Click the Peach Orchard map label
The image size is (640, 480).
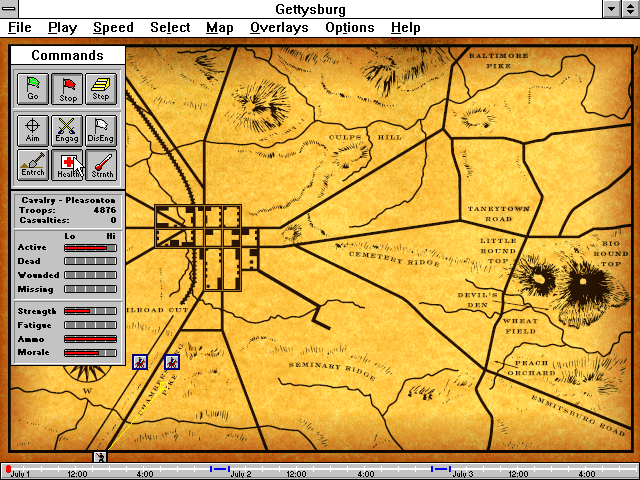531,368
